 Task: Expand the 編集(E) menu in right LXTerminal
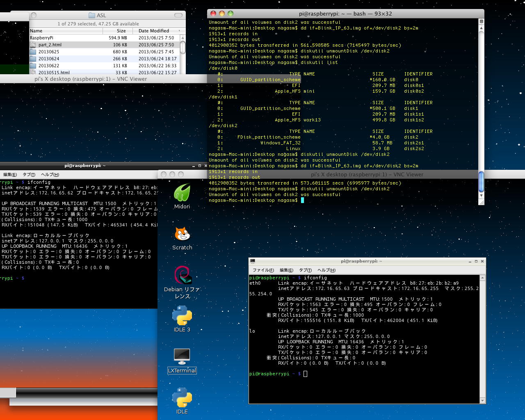click(286, 270)
